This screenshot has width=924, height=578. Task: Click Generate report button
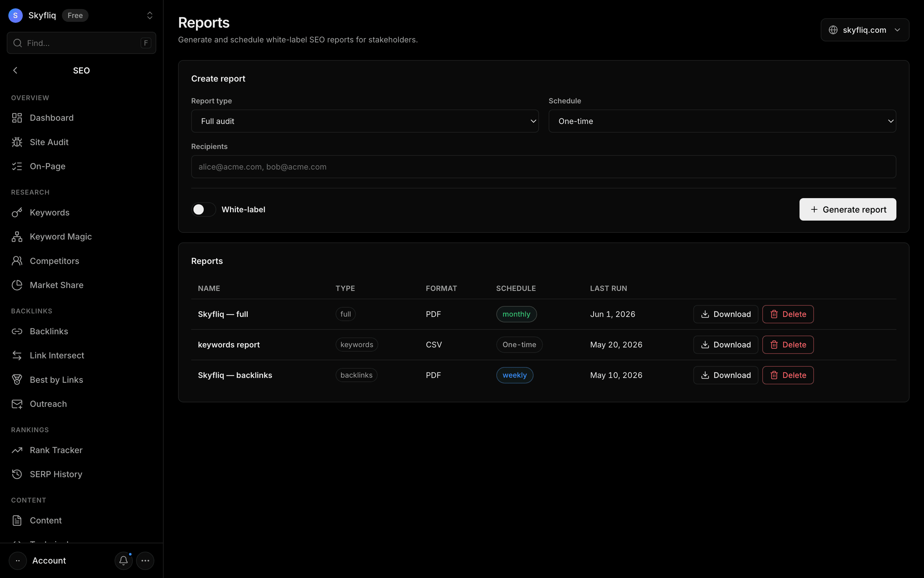(848, 209)
